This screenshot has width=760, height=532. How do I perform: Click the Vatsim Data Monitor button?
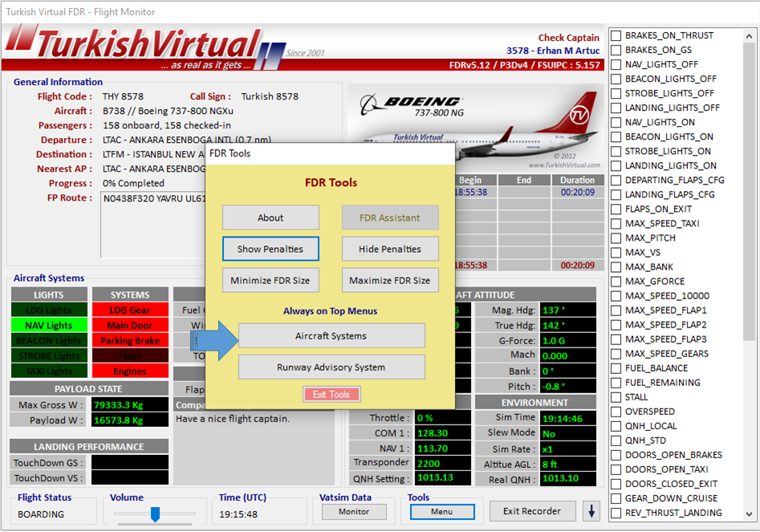click(x=354, y=512)
